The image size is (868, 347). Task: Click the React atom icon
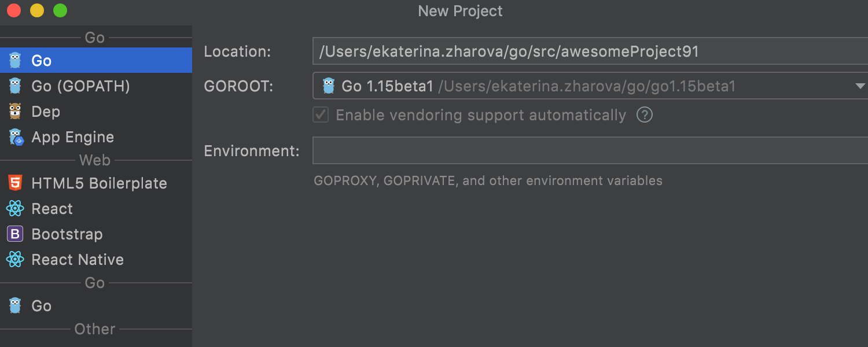coord(15,209)
